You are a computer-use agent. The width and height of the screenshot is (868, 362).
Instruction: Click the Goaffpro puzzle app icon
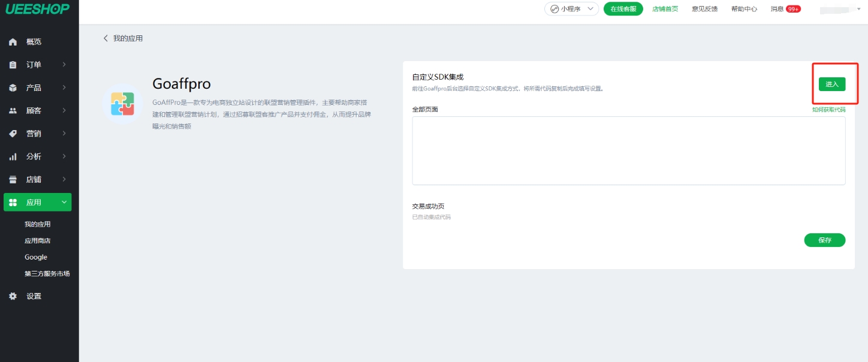122,104
